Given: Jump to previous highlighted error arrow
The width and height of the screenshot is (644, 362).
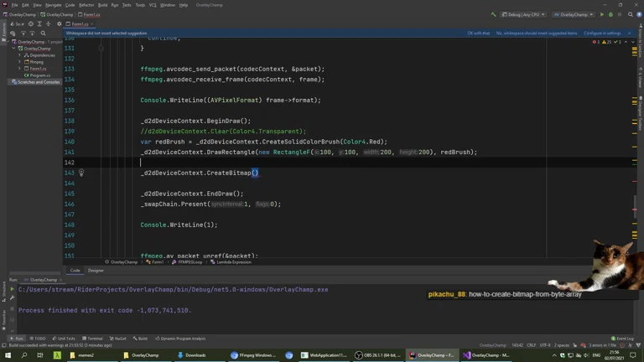Looking at the screenshot, I should (626, 42).
